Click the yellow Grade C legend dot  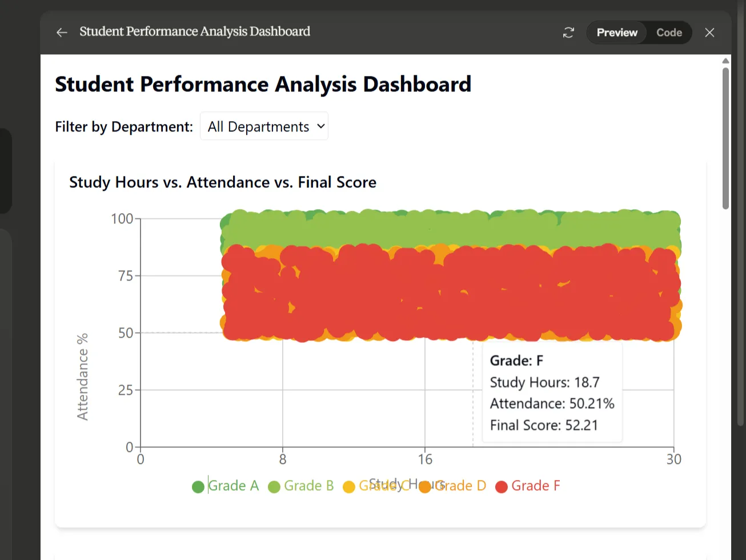pos(349,486)
